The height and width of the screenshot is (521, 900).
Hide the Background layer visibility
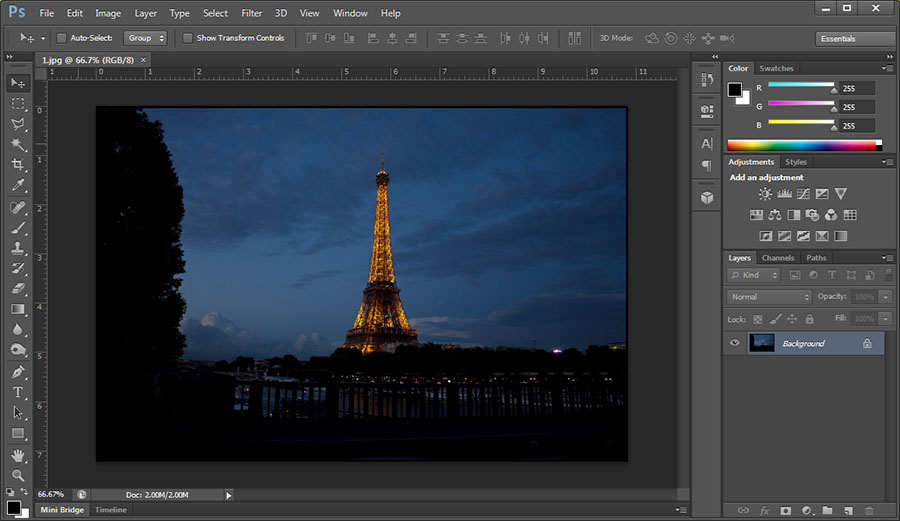[x=735, y=343]
